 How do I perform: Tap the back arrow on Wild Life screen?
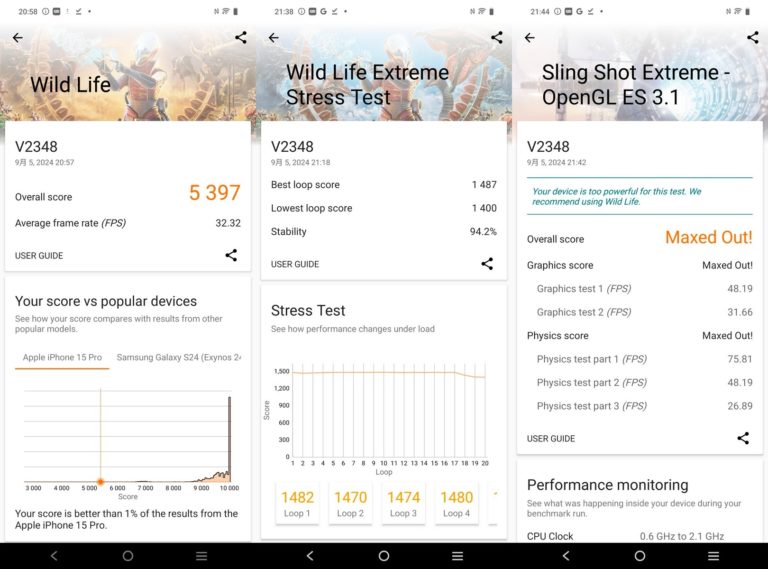(17, 38)
